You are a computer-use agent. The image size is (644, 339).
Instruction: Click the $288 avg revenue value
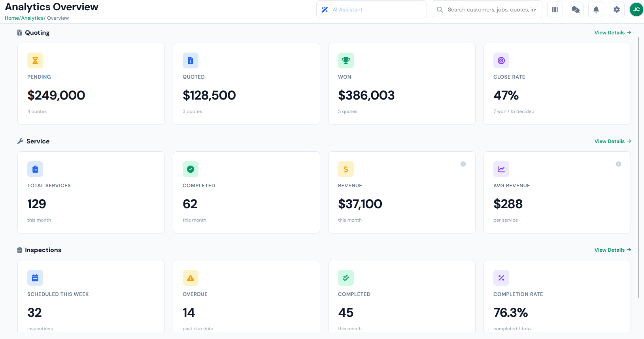(x=508, y=204)
